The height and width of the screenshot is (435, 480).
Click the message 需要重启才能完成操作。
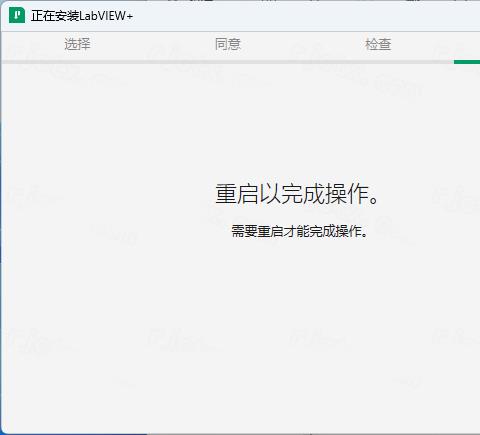click(299, 231)
